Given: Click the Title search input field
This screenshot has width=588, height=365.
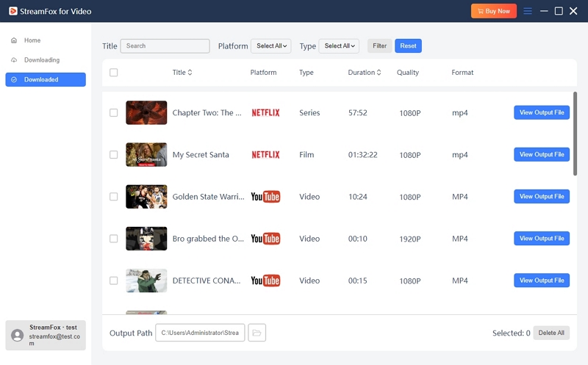Looking at the screenshot, I should 165,46.
